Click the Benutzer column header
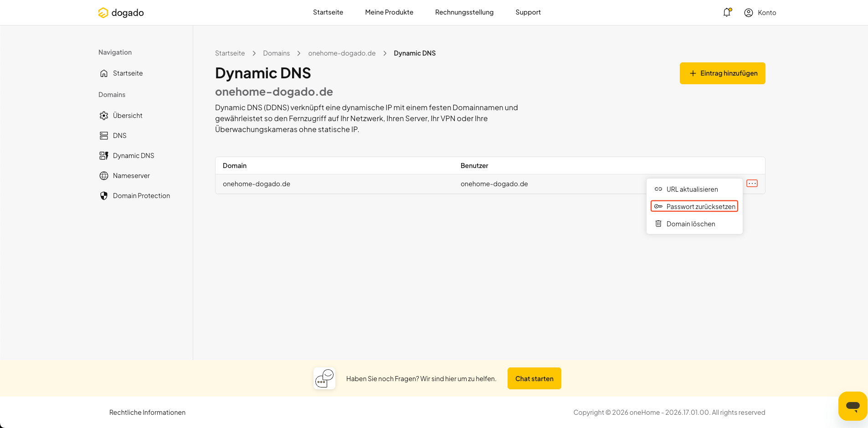This screenshot has width=868, height=428. [x=474, y=166]
